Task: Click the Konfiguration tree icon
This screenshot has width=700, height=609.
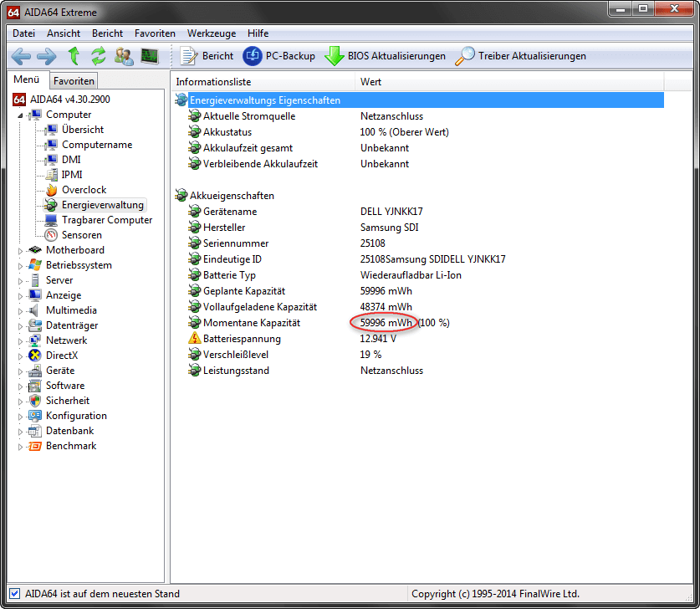Action: (35, 416)
